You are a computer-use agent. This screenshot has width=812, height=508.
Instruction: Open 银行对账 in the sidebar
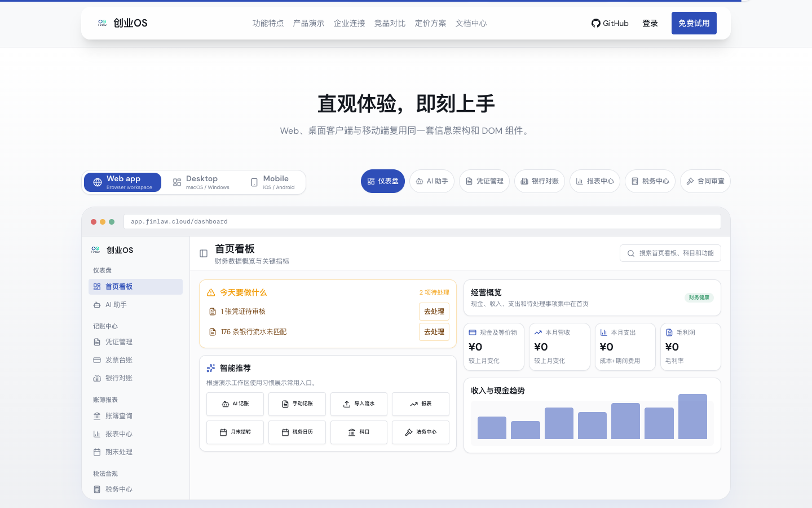(x=135, y=378)
